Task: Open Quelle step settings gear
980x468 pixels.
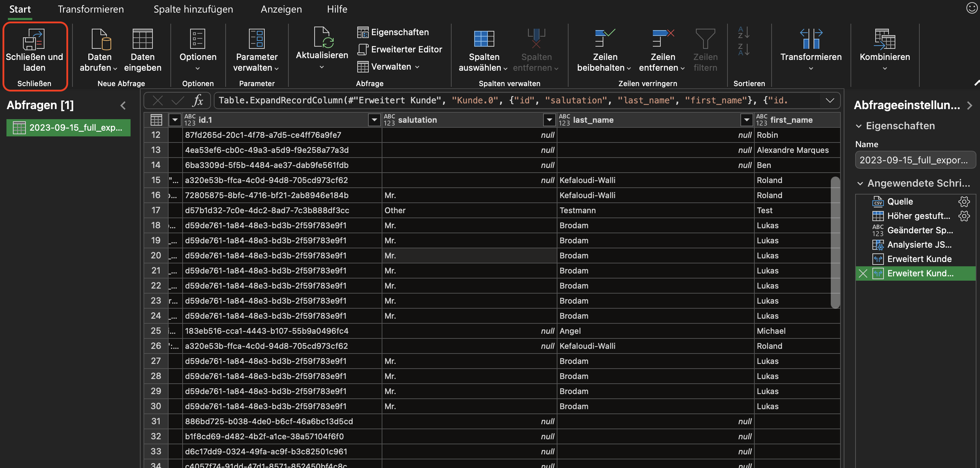Action: point(963,201)
